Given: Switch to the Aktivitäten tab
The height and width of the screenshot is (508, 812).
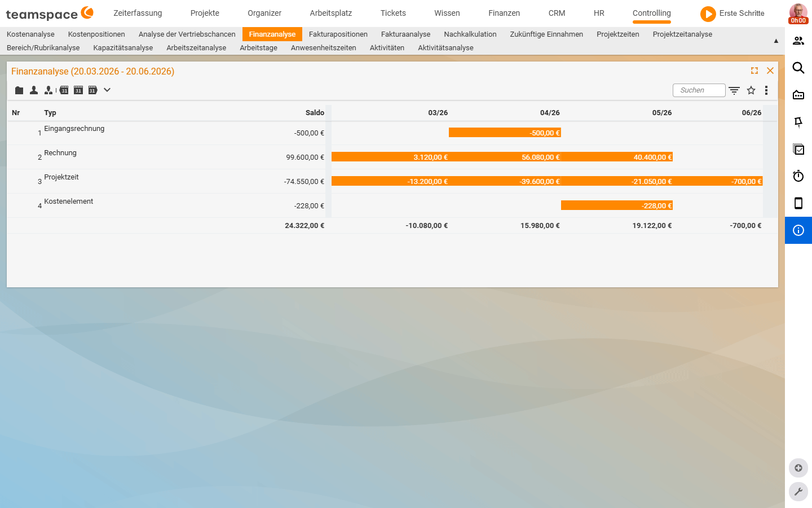Looking at the screenshot, I should click(387, 48).
